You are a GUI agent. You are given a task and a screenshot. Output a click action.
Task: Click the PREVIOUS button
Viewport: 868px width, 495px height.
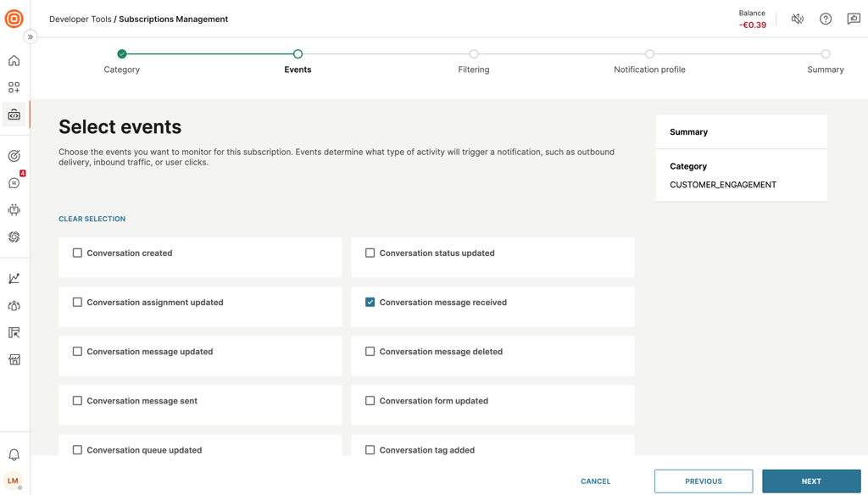point(704,481)
